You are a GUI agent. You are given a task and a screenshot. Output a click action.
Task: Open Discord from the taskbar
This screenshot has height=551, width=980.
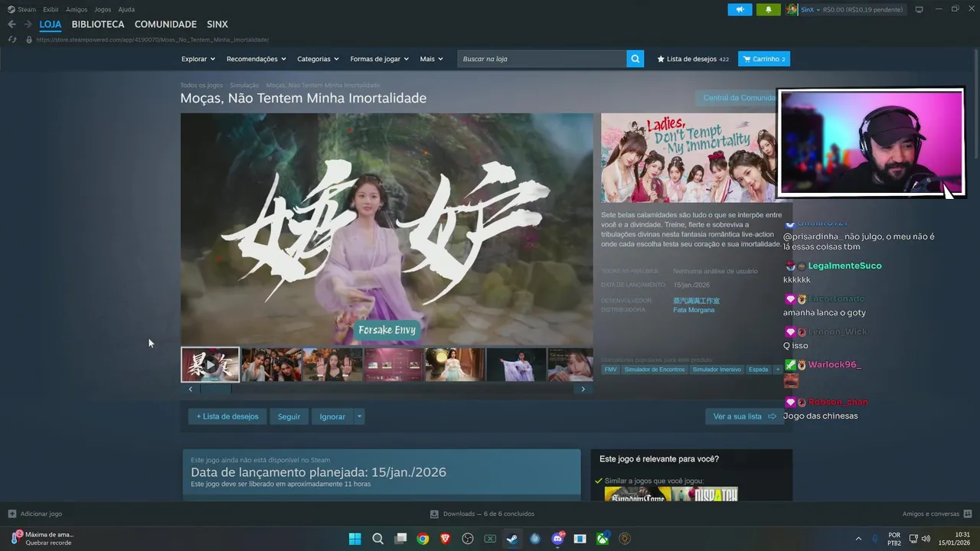557,539
